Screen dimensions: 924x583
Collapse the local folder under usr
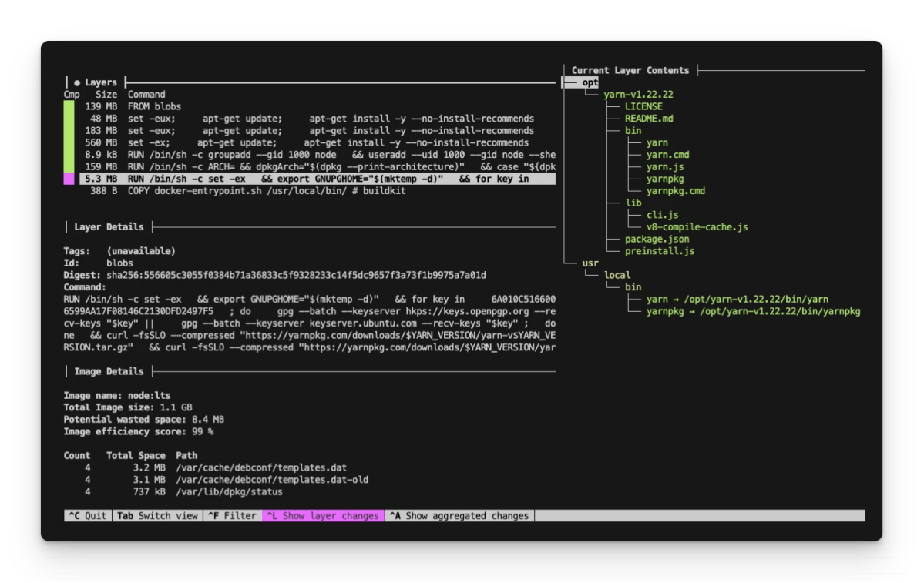tap(617, 275)
